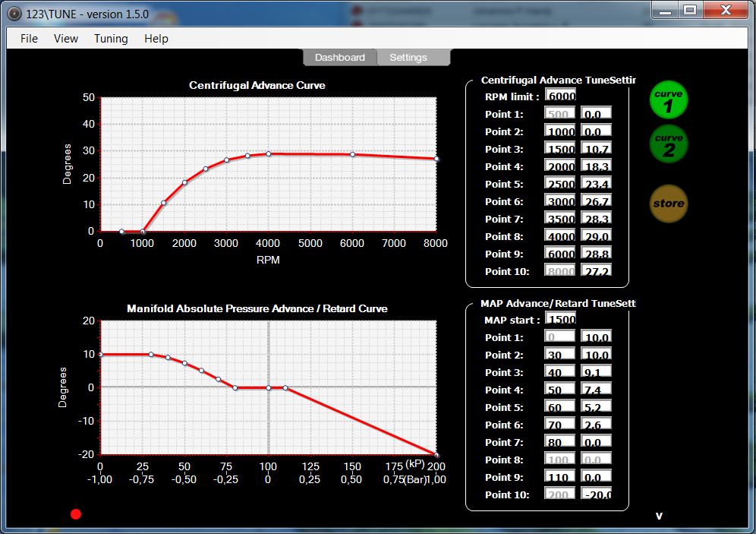Click centrifugal Point 8 degrees field 29.0
This screenshot has height=534, width=756.
596,236
